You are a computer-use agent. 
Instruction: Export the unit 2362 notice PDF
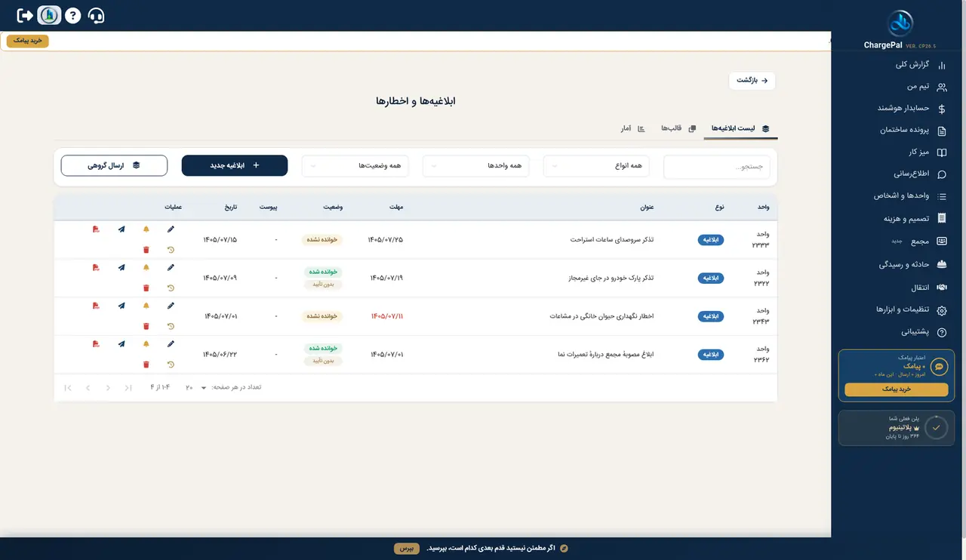(96, 344)
